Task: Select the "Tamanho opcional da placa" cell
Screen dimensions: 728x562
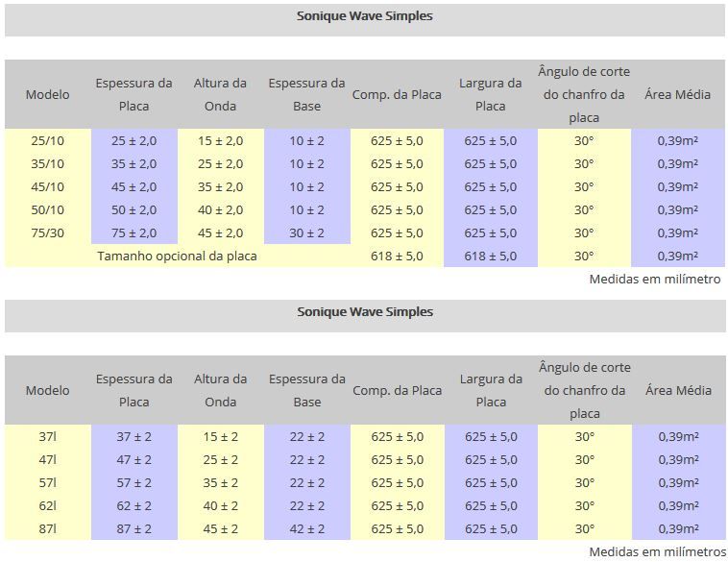Action: (178, 256)
